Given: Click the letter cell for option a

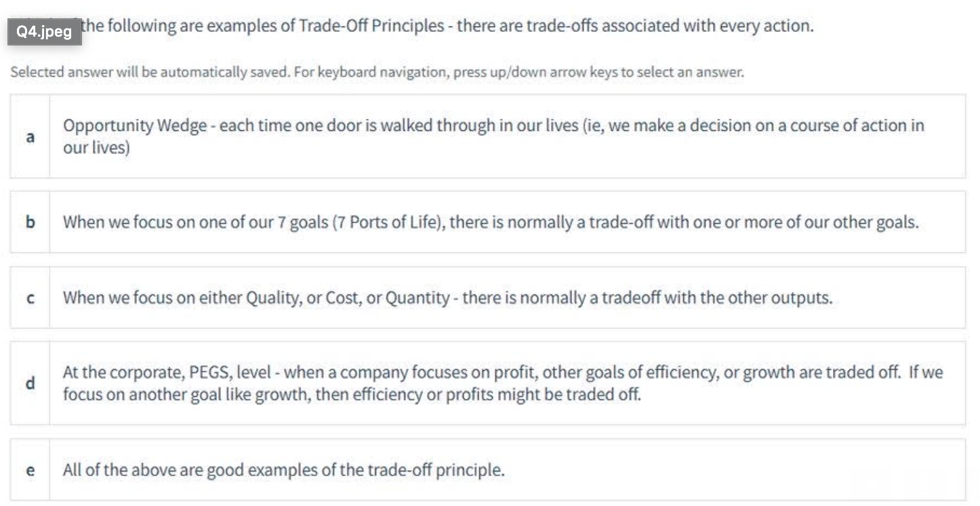Looking at the screenshot, I should (30, 136).
